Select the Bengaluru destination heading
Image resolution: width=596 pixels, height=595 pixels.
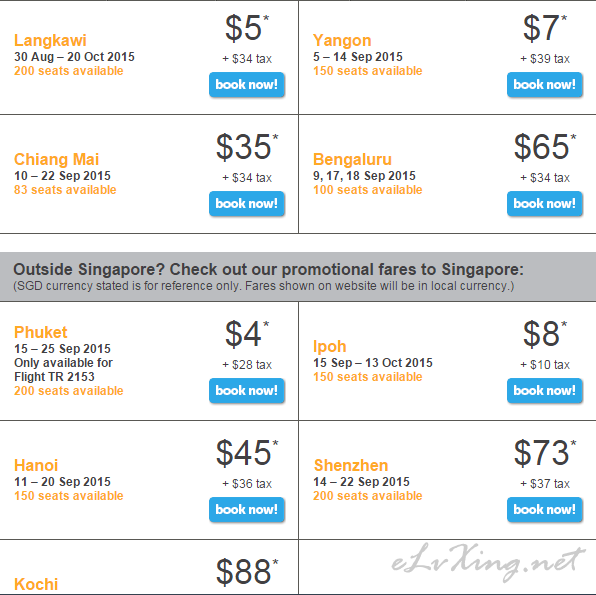[x=352, y=159]
